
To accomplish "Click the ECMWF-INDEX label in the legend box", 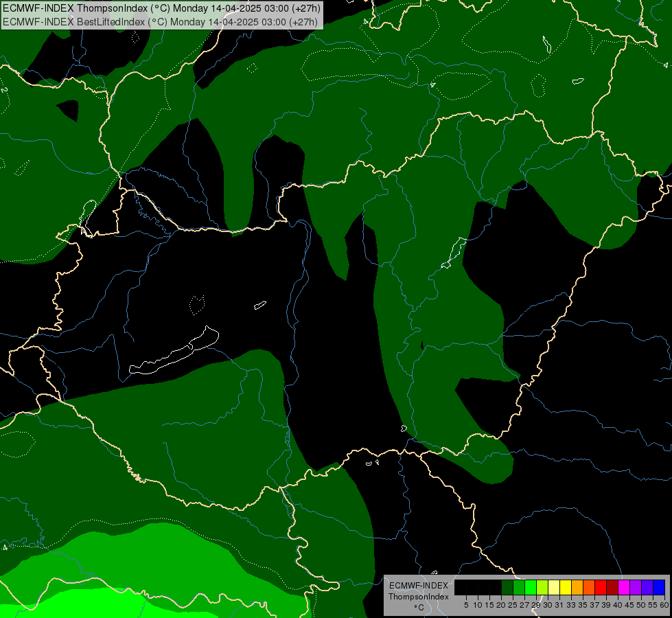I will (419, 586).
